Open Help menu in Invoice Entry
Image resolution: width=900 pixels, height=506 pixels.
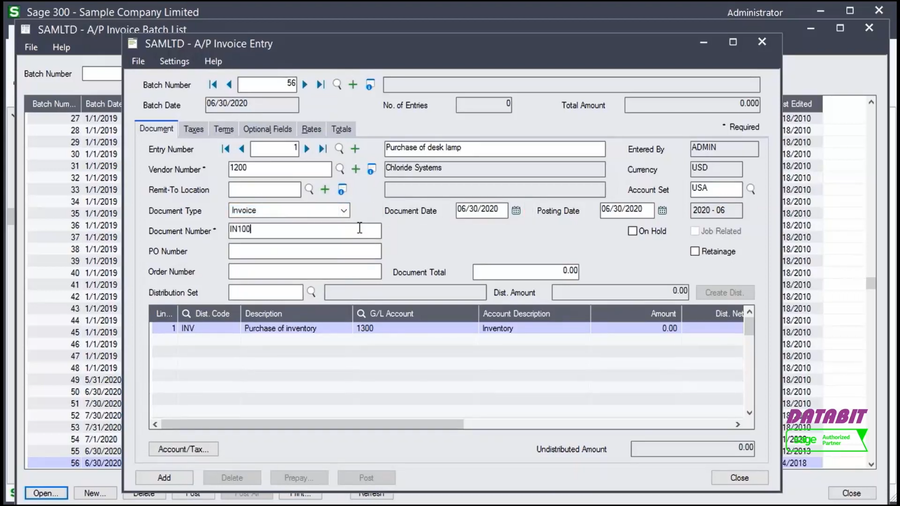213,61
